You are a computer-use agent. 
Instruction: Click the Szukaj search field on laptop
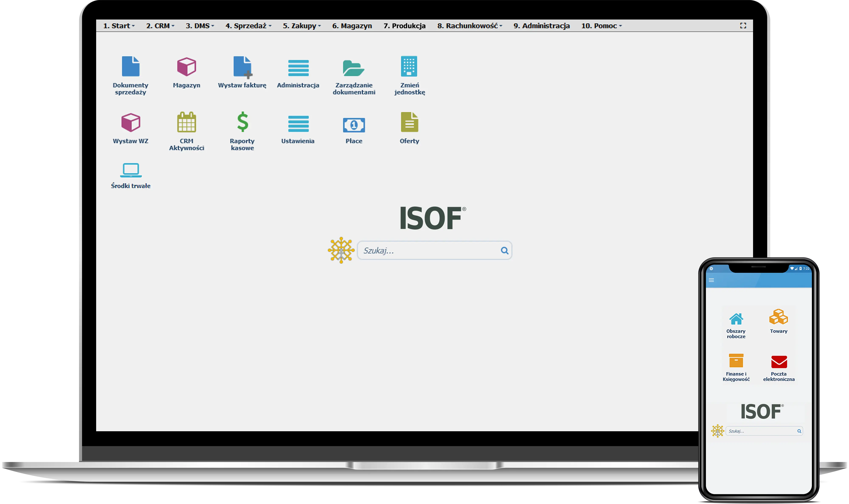428,251
